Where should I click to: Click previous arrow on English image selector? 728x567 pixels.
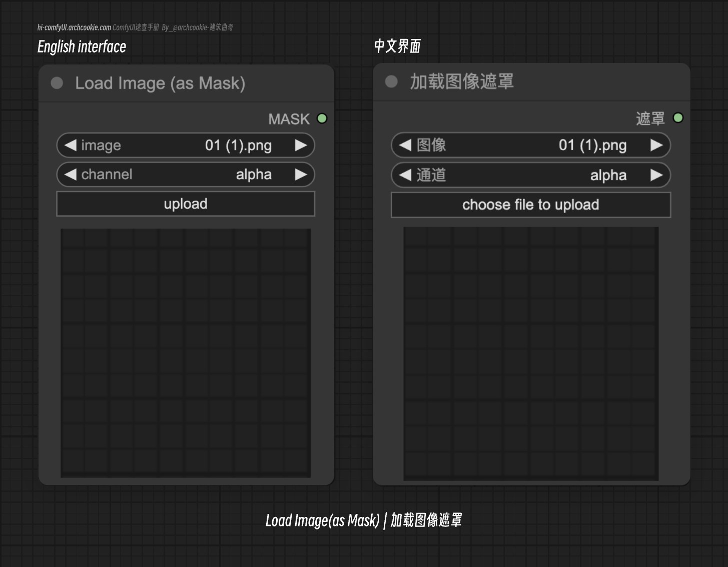coord(71,145)
